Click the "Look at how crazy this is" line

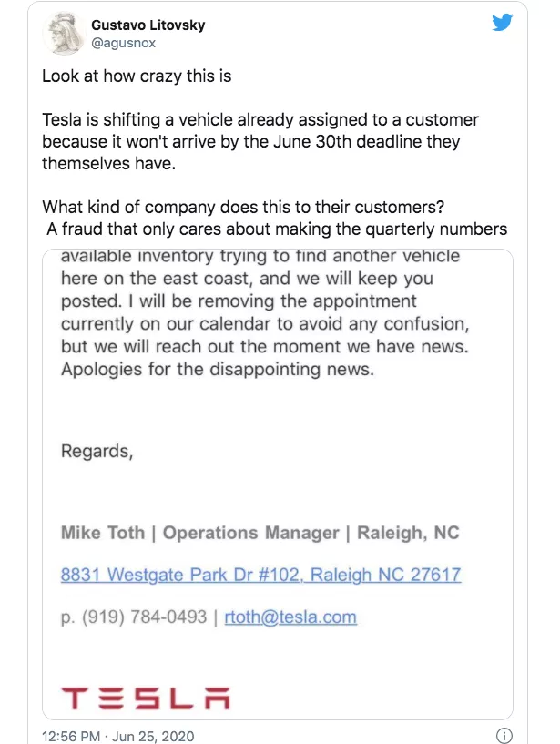click(x=137, y=76)
